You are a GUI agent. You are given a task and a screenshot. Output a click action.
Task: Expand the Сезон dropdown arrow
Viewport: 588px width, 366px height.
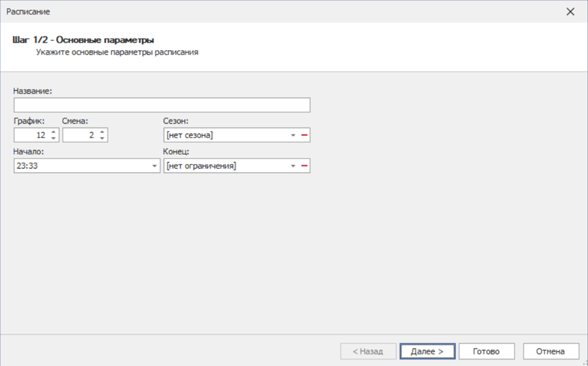(x=293, y=136)
